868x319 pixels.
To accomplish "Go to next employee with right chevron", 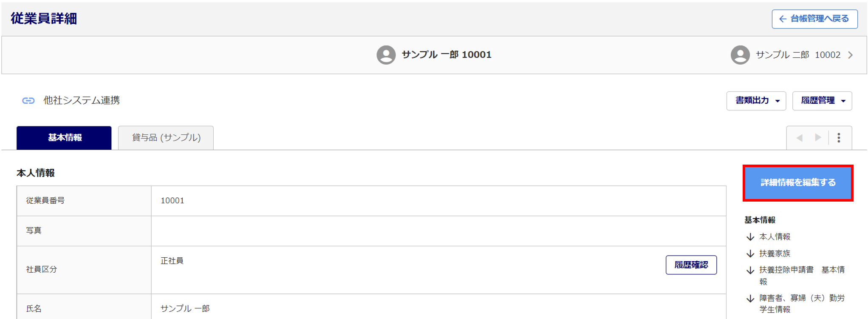I will point(850,55).
